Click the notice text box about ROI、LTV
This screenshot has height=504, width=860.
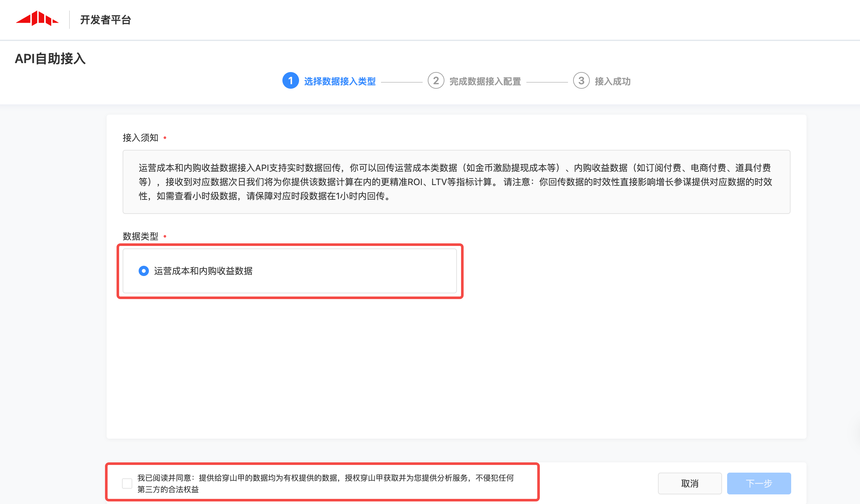[456, 182]
